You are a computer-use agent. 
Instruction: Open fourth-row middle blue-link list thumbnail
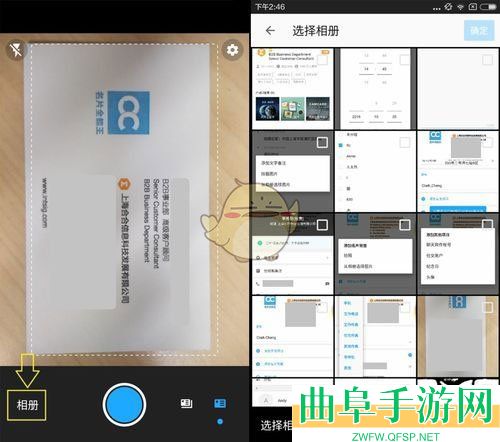pos(375,337)
